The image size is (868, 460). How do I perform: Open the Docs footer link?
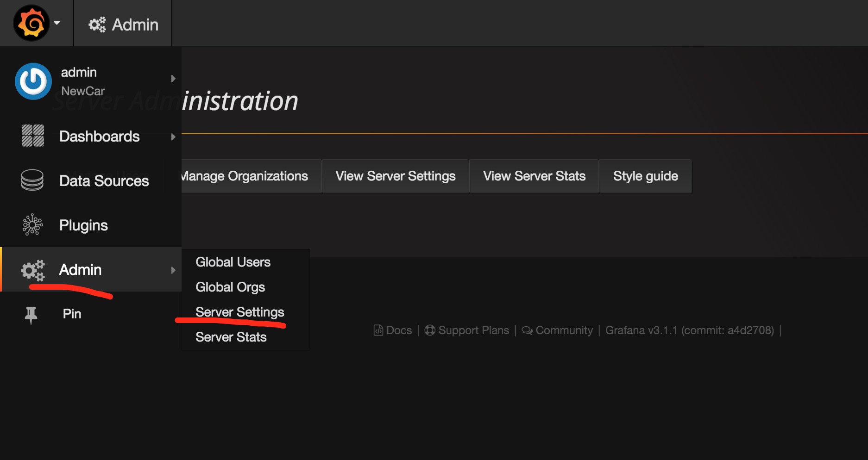click(x=393, y=330)
